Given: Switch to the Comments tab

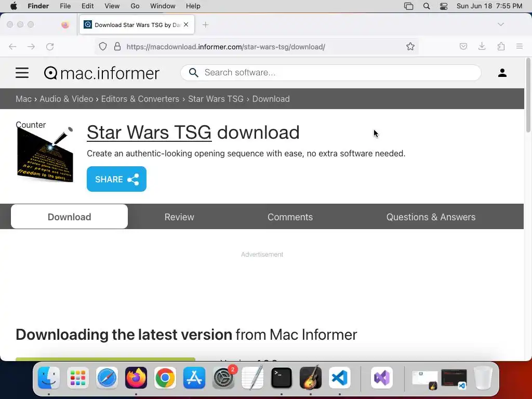Looking at the screenshot, I should 290,217.
